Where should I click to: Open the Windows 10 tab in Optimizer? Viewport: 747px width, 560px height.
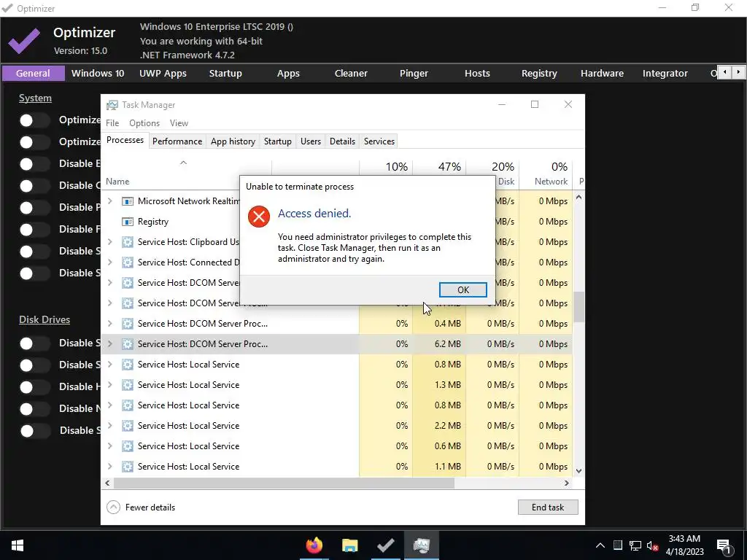[x=98, y=74]
